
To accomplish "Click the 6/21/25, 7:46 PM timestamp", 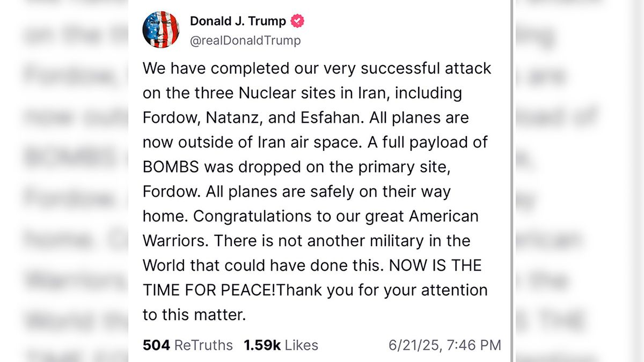I will tap(445, 345).
